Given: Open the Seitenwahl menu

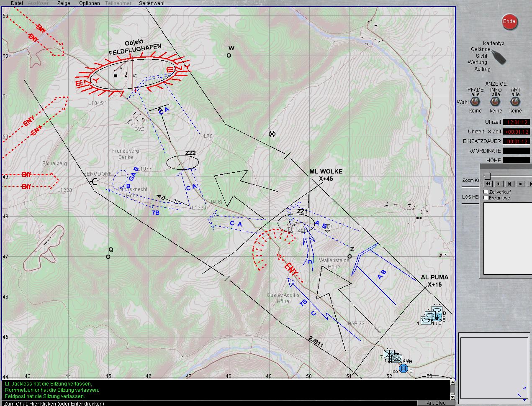Looking at the screenshot, I should point(152,3).
